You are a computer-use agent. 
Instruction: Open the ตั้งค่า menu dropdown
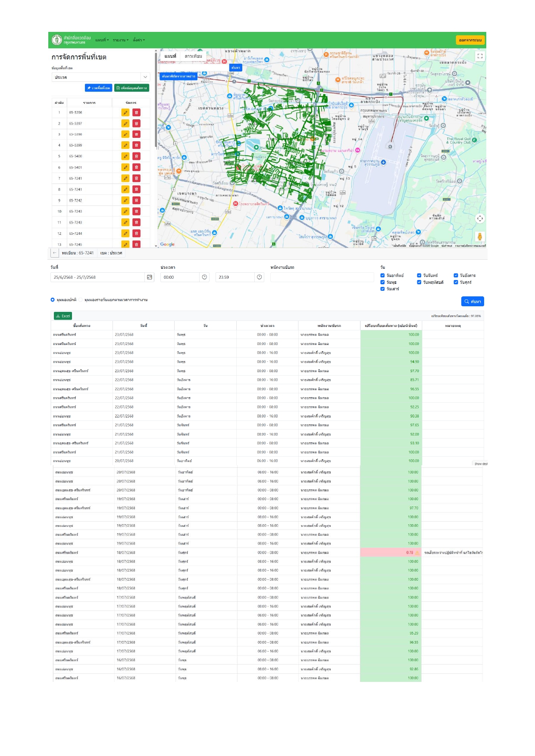click(139, 40)
